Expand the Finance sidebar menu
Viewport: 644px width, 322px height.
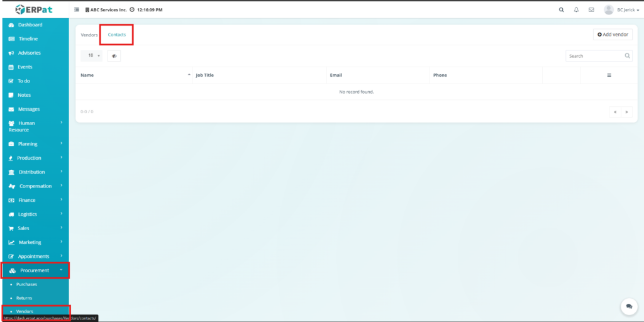pyautogui.click(x=35, y=200)
